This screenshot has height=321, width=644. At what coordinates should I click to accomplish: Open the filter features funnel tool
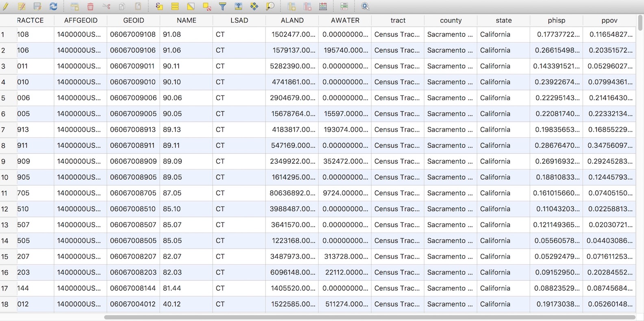[x=222, y=6]
